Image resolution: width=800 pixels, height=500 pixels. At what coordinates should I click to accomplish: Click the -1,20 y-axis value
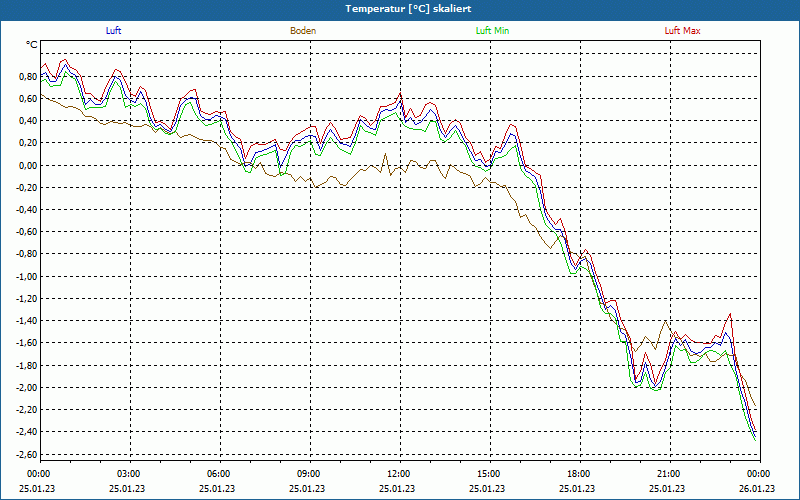click(x=28, y=298)
